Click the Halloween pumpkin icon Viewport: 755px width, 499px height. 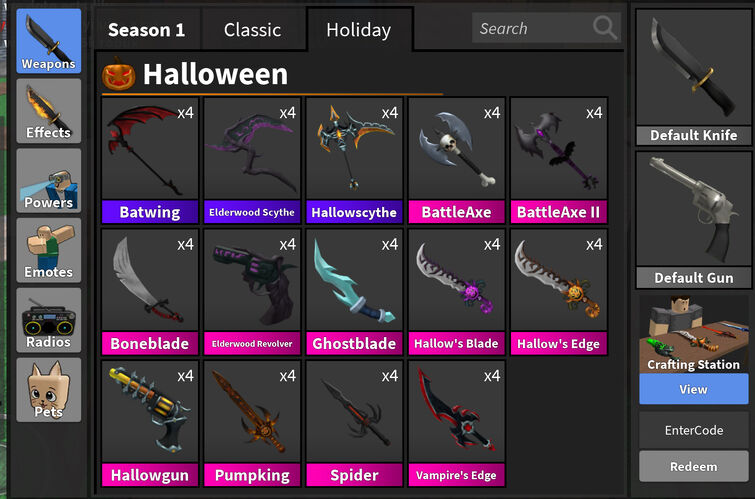(x=118, y=74)
